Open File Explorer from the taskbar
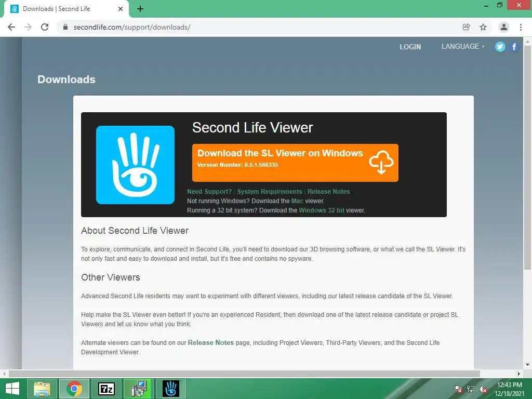 (x=42, y=389)
